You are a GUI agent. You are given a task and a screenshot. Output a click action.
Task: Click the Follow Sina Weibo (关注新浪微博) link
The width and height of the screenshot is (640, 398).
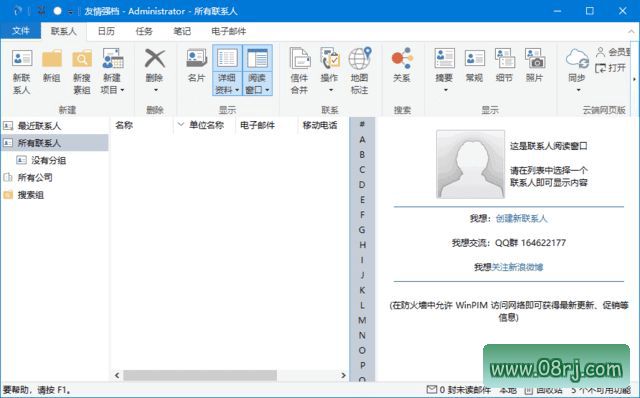coord(517,267)
